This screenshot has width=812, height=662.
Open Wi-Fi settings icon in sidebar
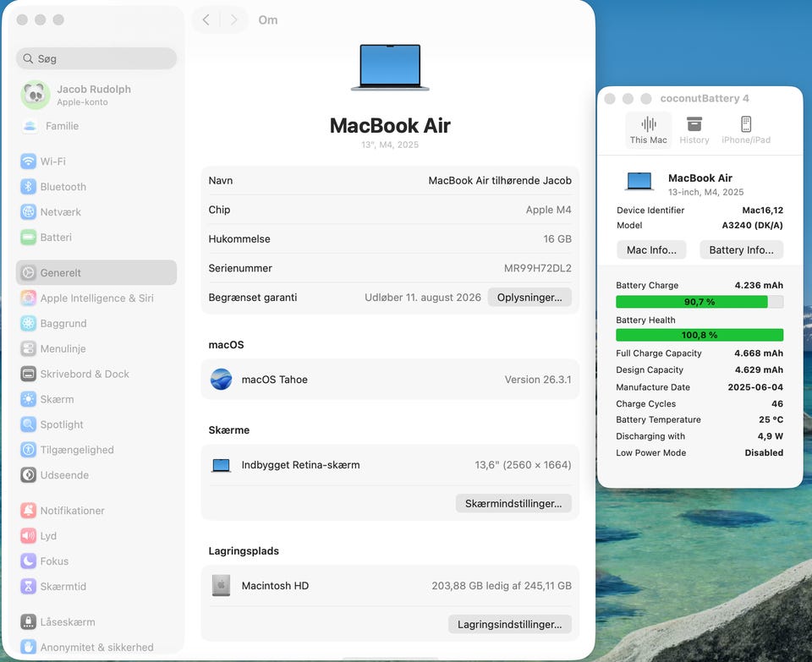tap(28, 161)
